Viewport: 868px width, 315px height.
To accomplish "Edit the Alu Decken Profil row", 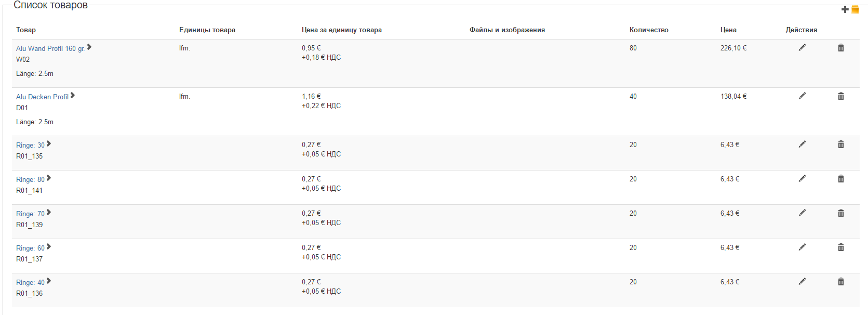I will tap(802, 96).
